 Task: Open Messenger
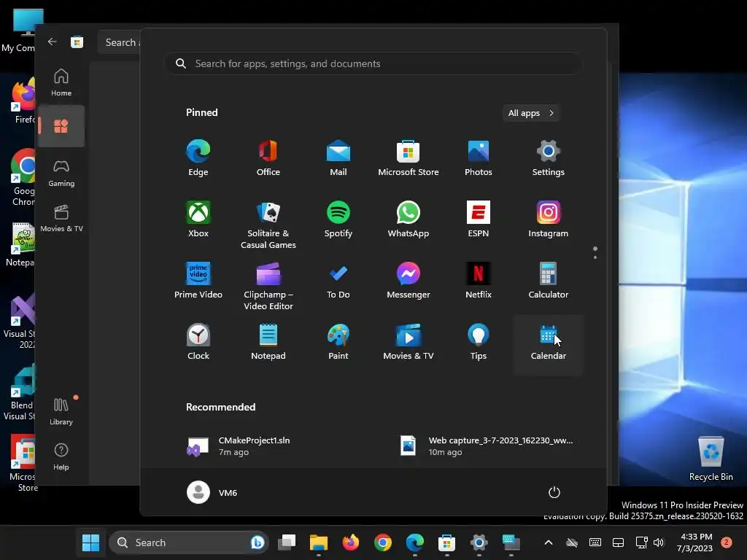pyautogui.click(x=409, y=281)
